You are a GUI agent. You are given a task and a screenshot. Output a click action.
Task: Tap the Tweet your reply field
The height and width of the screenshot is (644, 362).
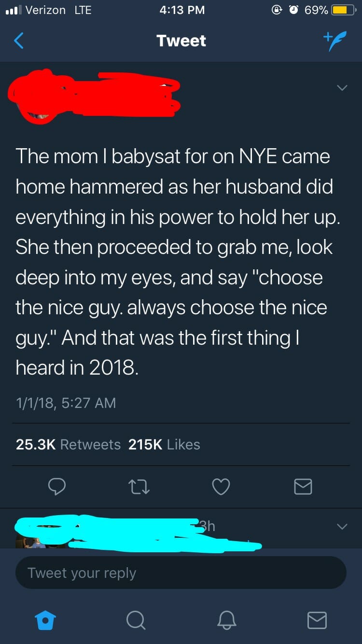[181, 573]
